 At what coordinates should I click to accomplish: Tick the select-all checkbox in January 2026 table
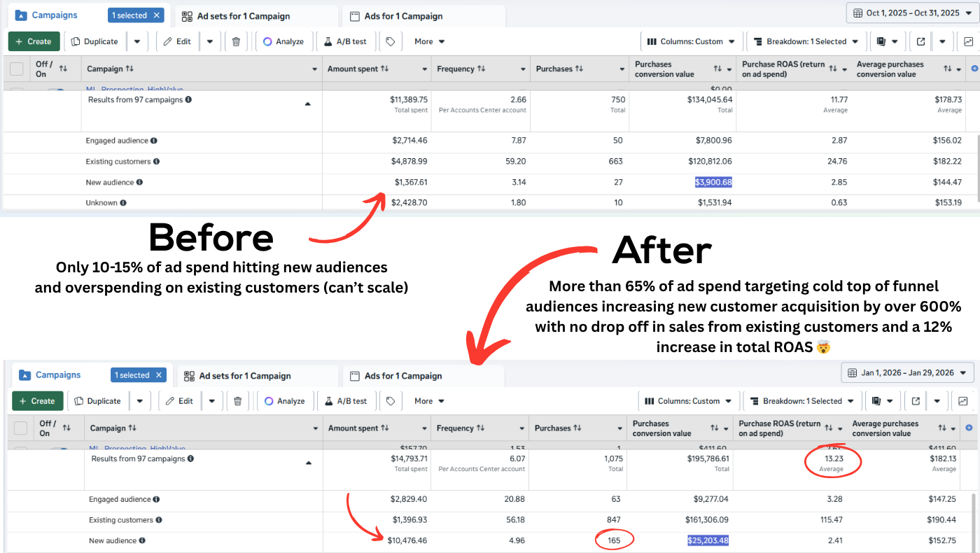point(21,428)
